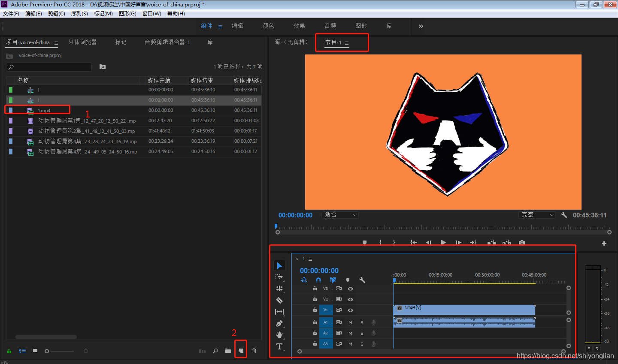Step forward one frame
The height and width of the screenshot is (364, 618).
click(x=458, y=242)
